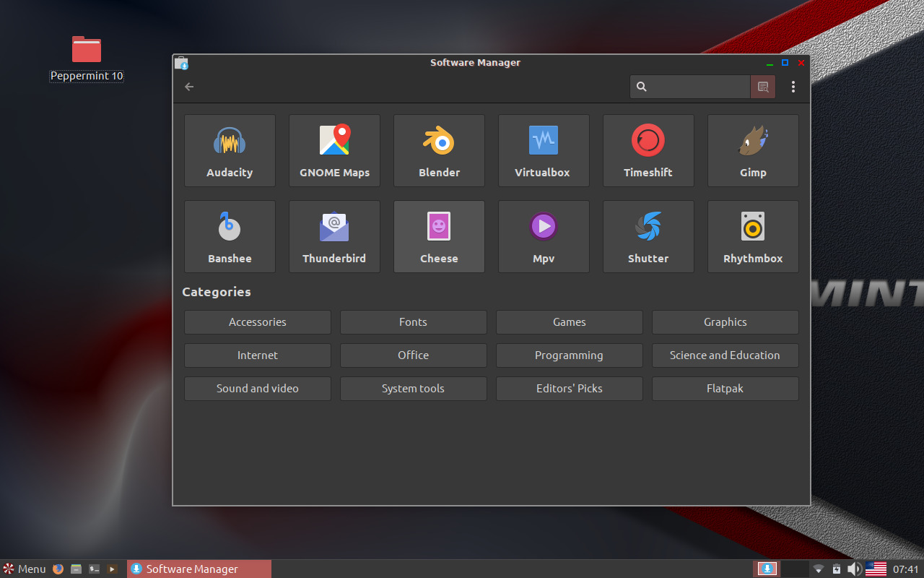
Task: Open the Peppermint Menu launcher
Action: pyautogui.click(x=24, y=569)
